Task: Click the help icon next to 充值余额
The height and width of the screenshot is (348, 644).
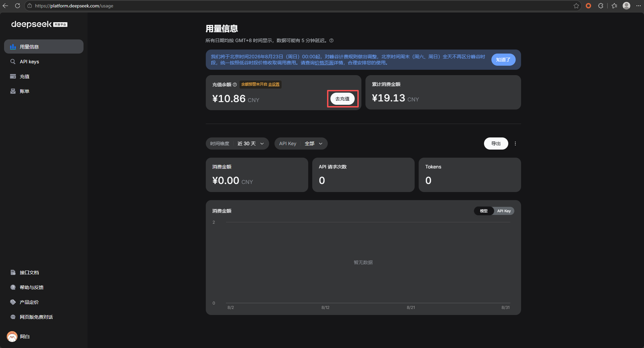Action: coord(235,85)
